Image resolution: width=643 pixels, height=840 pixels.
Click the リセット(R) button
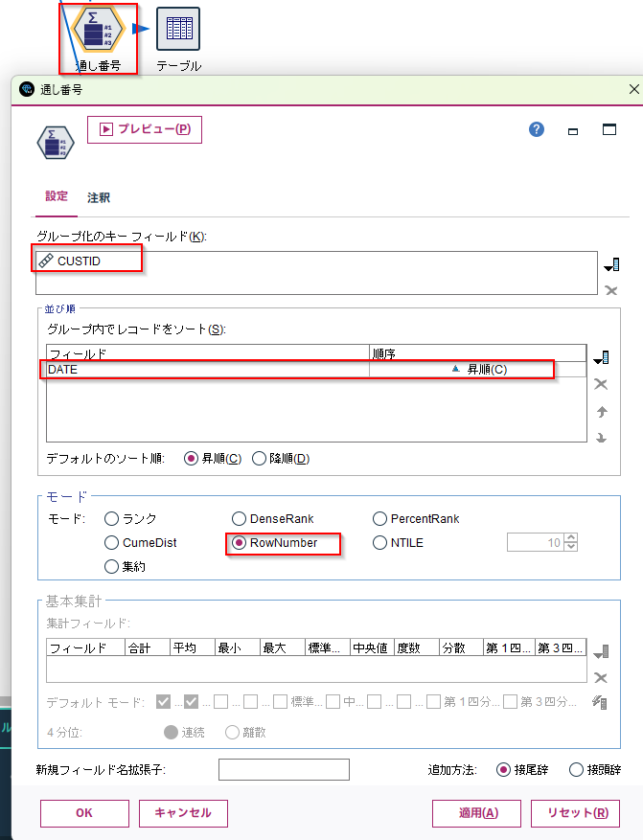(576, 812)
